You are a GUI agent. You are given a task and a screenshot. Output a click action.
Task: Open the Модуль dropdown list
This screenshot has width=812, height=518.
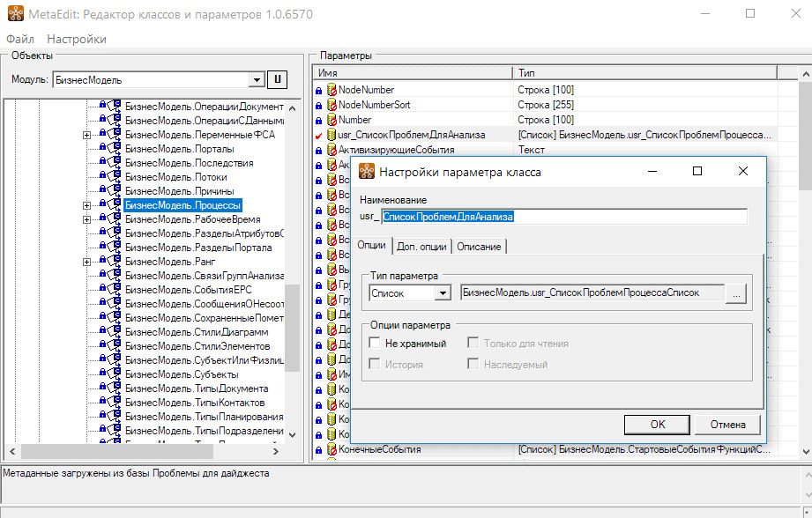coord(257,80)
